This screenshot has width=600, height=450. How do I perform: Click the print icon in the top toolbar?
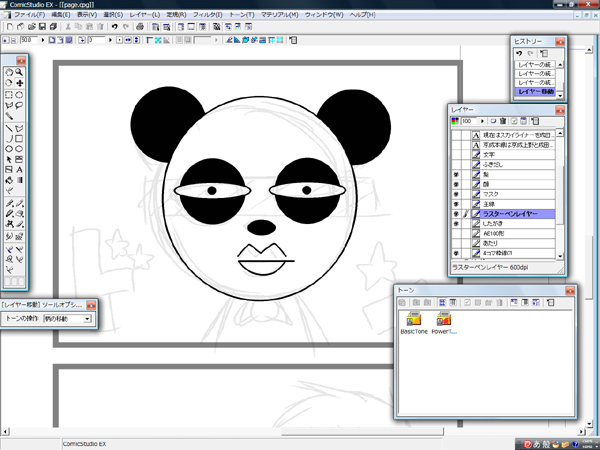tap(141, 27)
